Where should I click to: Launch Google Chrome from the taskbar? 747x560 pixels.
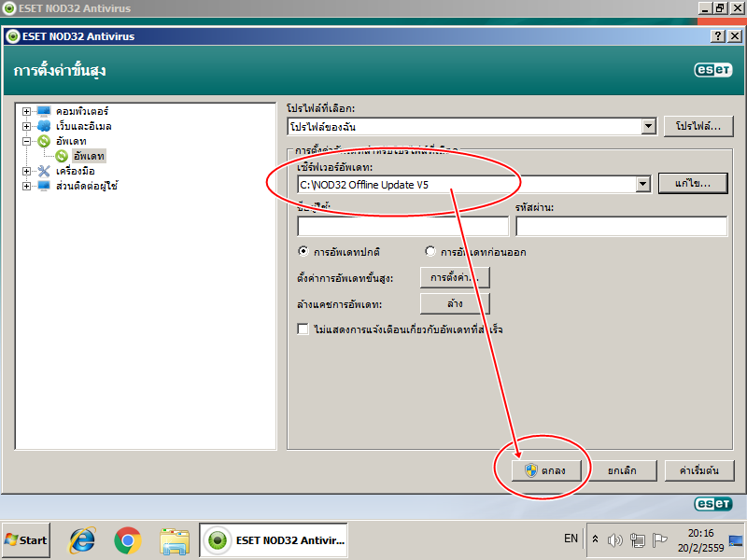(x=128, y=540)
